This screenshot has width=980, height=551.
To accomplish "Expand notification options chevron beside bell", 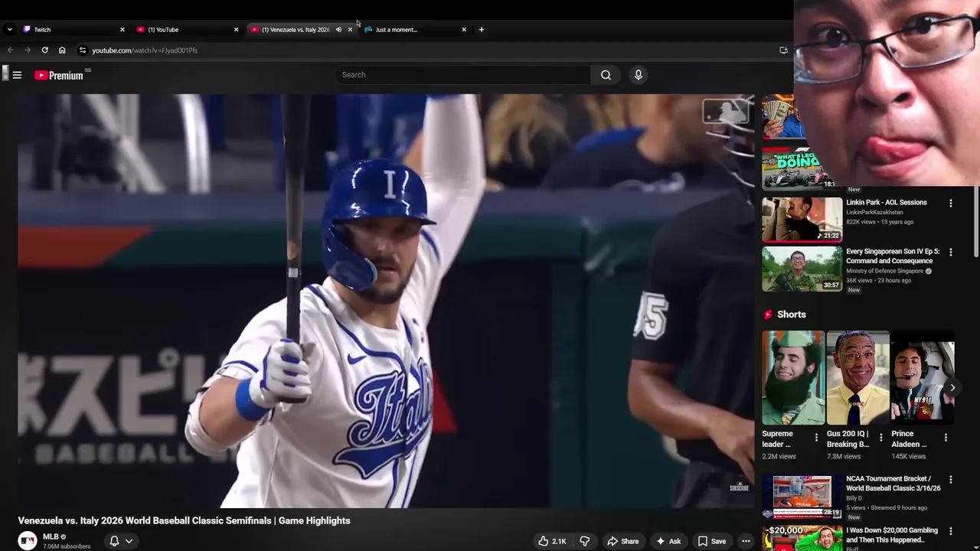I will [x=129, y=541].
